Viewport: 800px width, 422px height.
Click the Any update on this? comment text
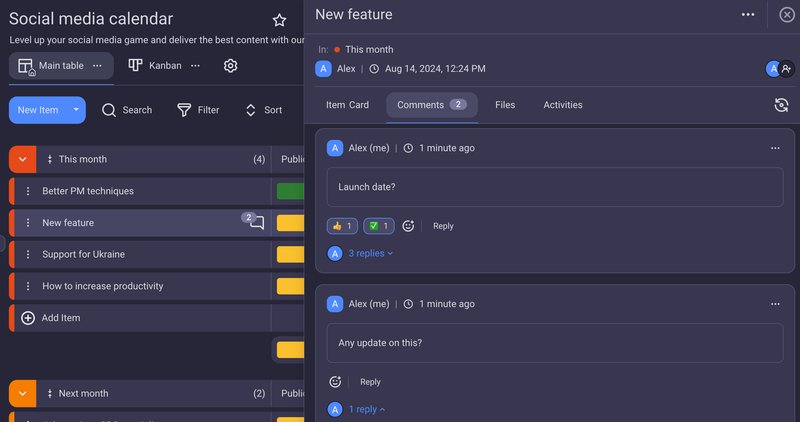tap(380, 343)
